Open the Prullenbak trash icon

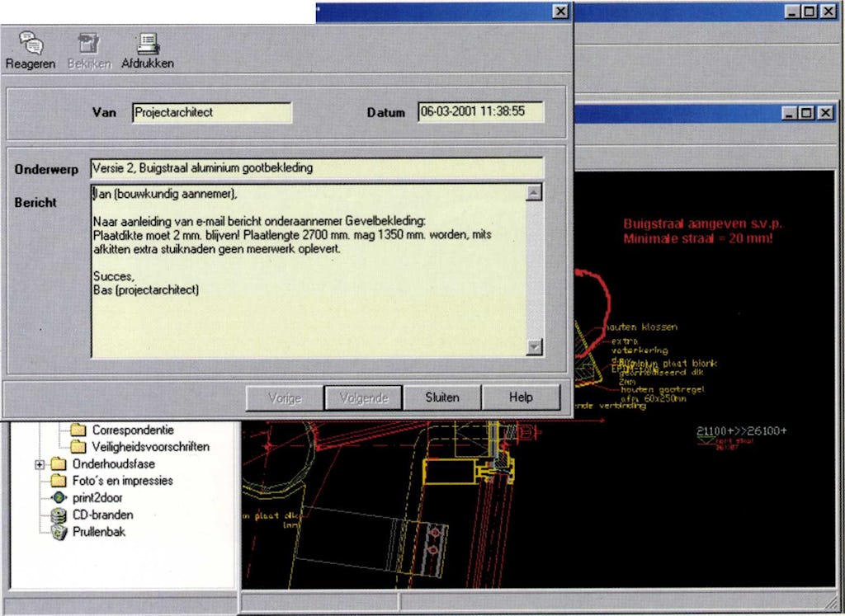coord(59,532)
